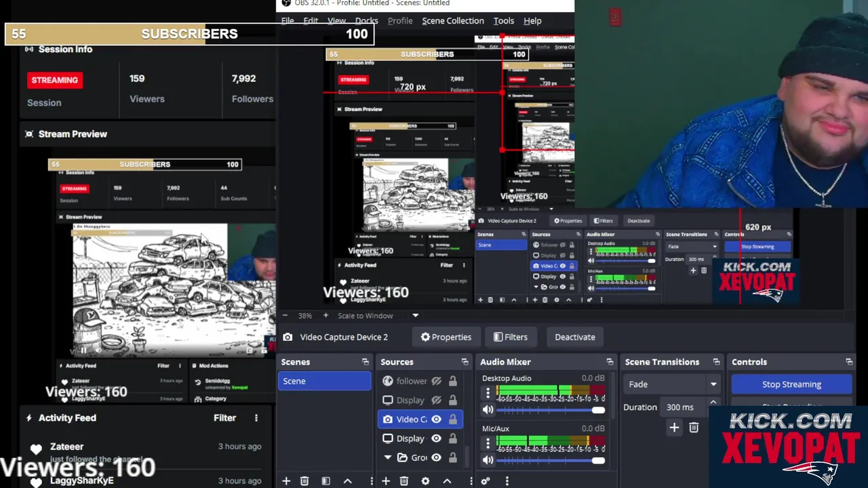Pop out the Sources dock
The width and height of the screenshot is (868, 488).
click(x=465, y=362)
